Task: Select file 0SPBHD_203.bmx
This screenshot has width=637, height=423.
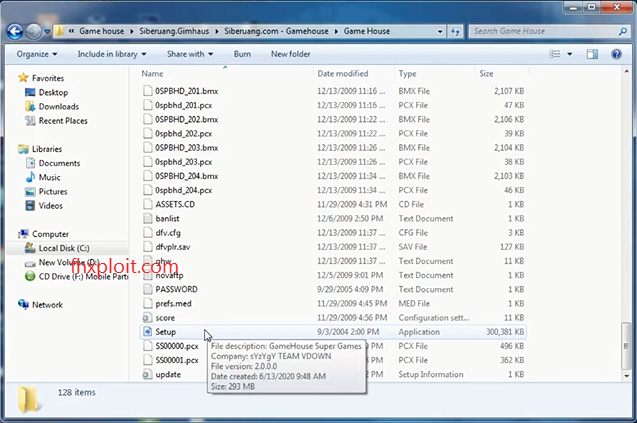Action: point(186,148)
